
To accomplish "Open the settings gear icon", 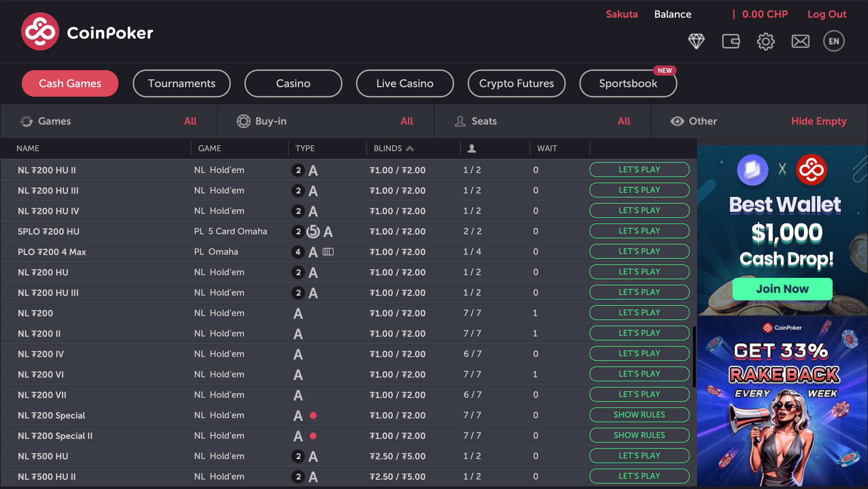I will click(766, 41).
